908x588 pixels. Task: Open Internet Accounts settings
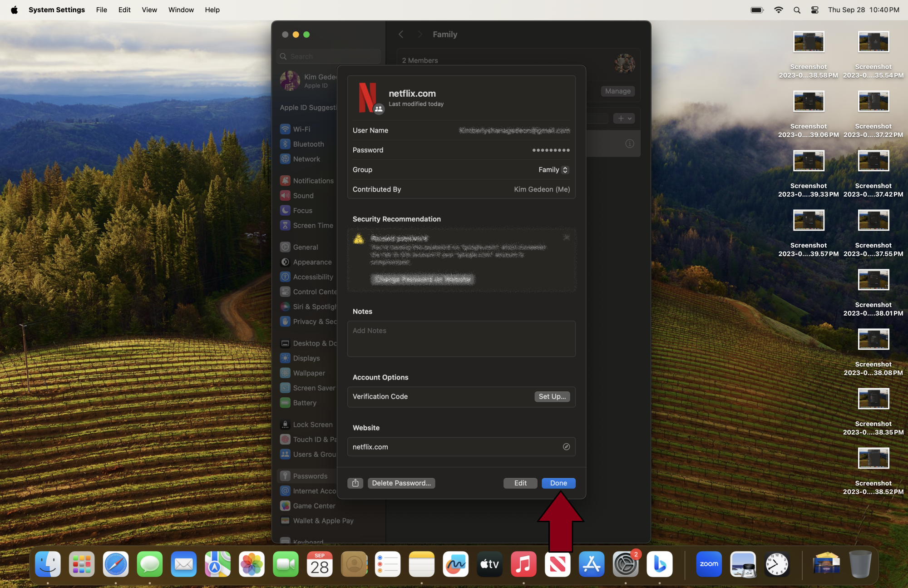tap(309, 491)
